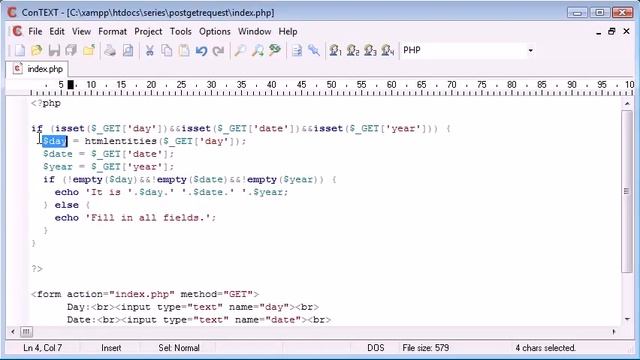Run user command 2 icon
This screenshot has height=360, width=640.
(353, 51)
